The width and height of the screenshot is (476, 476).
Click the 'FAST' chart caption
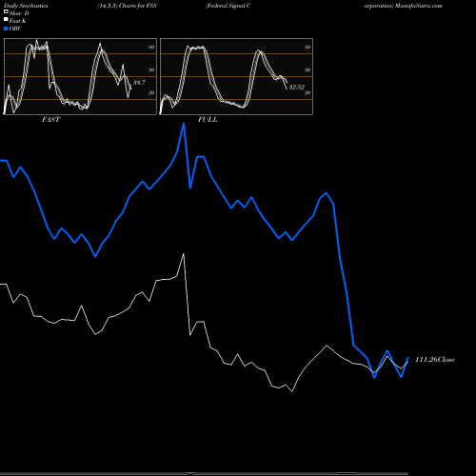click(x=50, y=120)
